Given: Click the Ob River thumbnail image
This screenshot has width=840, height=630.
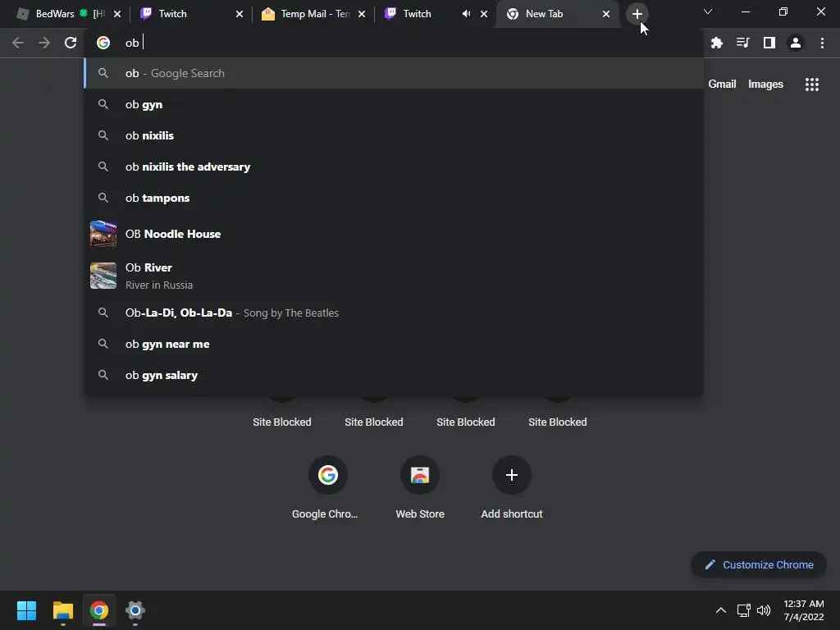Looking at the screenshot, I should (103, 276).
